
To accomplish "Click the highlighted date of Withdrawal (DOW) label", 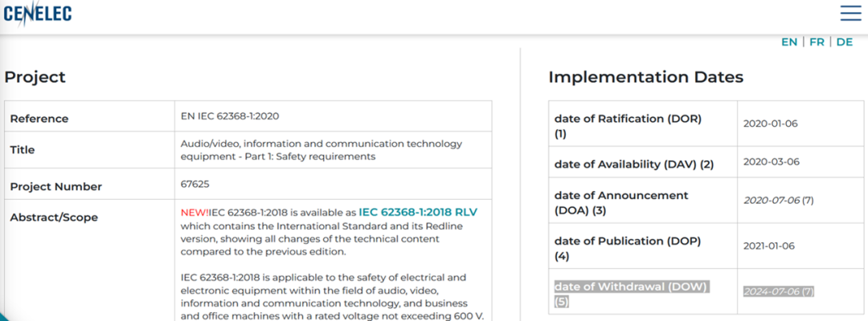I will 631,287.
